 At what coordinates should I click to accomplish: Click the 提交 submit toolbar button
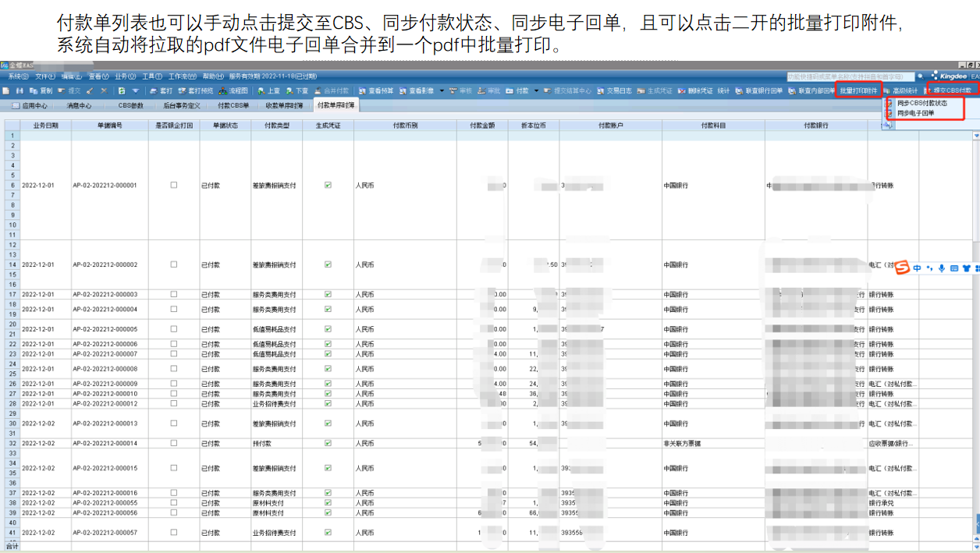coord(69,90)
